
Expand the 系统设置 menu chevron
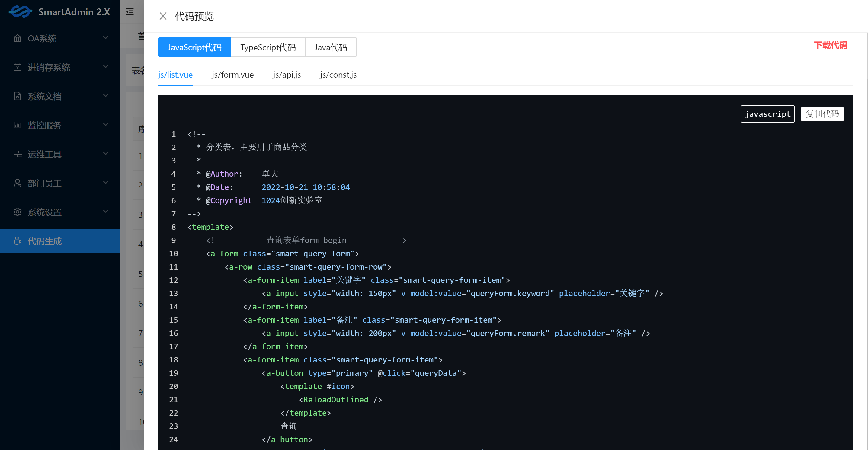[x=105, y=212]
